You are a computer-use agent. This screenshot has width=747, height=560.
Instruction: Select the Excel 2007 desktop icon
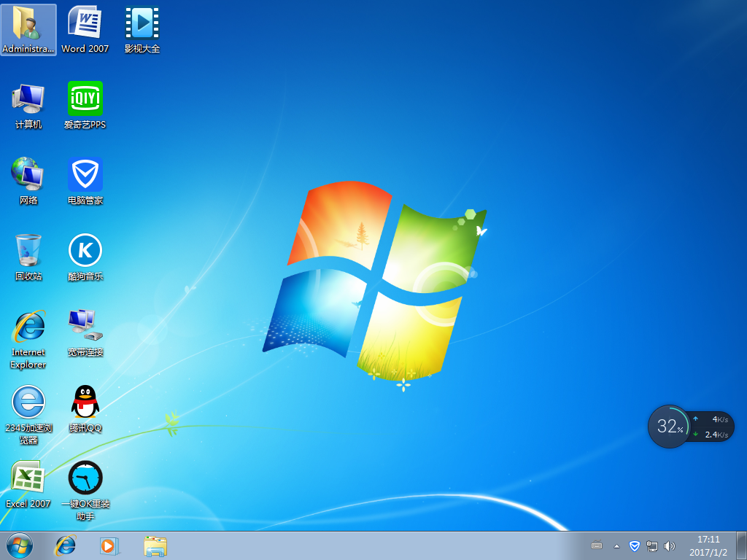[x=28, y=478]
